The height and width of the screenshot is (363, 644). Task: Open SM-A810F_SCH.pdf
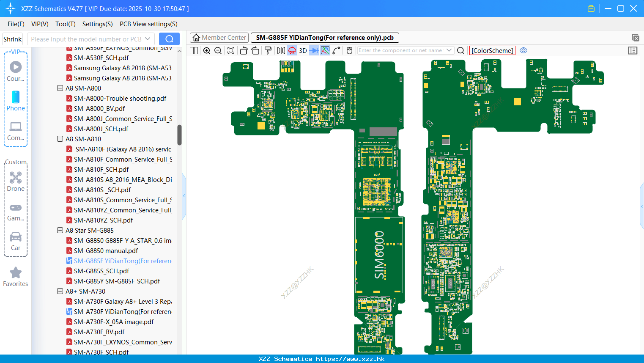[101, 170]
